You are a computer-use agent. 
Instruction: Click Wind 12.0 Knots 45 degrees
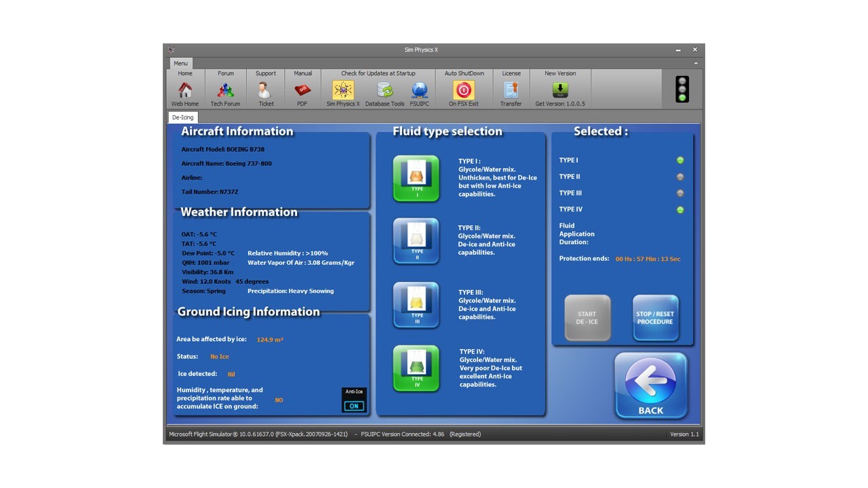point(225,281)
